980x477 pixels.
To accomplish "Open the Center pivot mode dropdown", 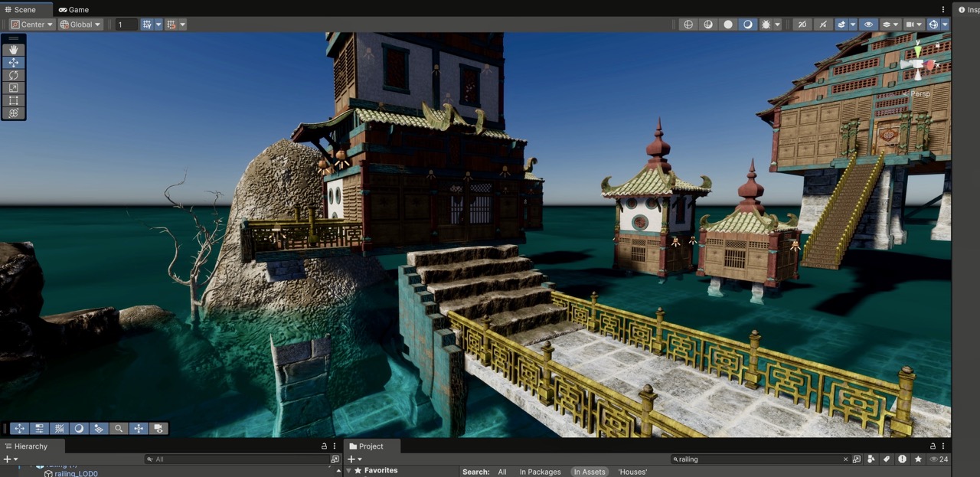I will point(32,25).
